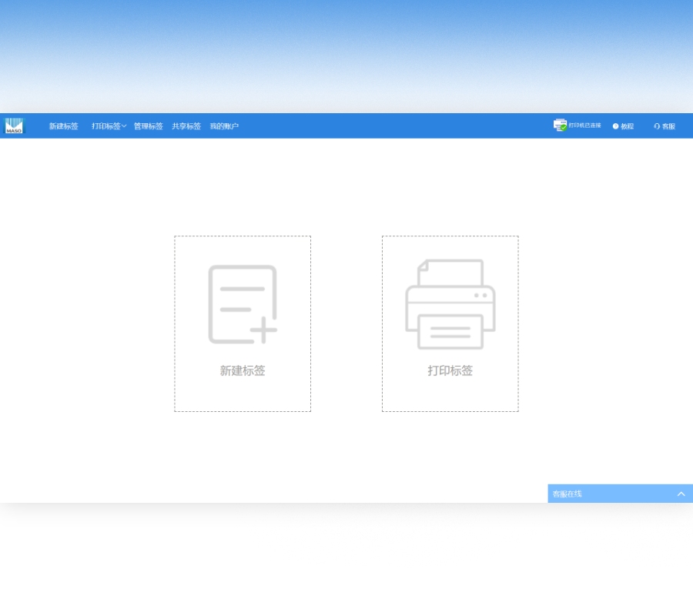This screenshot has width=693, height=616.
Task: Go to 管理标签 in the navigation bar
Action: tap(149, 126)
